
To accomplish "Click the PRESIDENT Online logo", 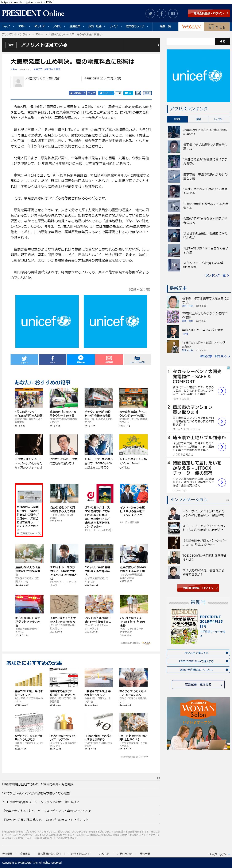I will pos(33,13).
